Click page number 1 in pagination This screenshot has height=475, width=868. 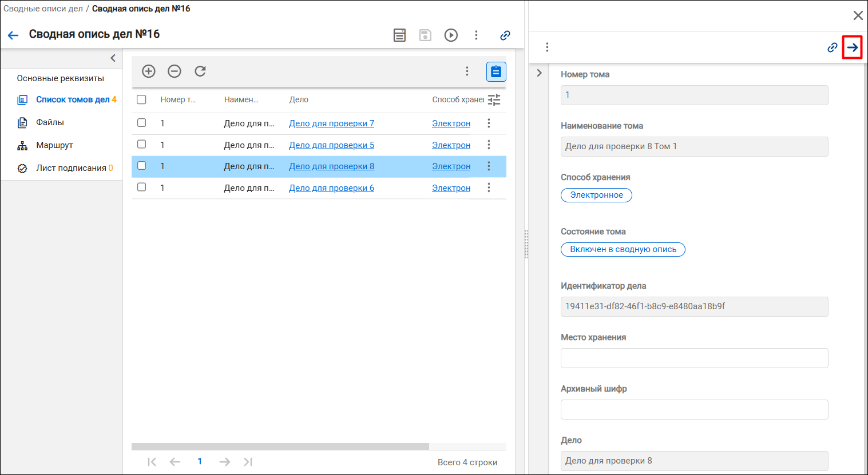tap(200, 461)
